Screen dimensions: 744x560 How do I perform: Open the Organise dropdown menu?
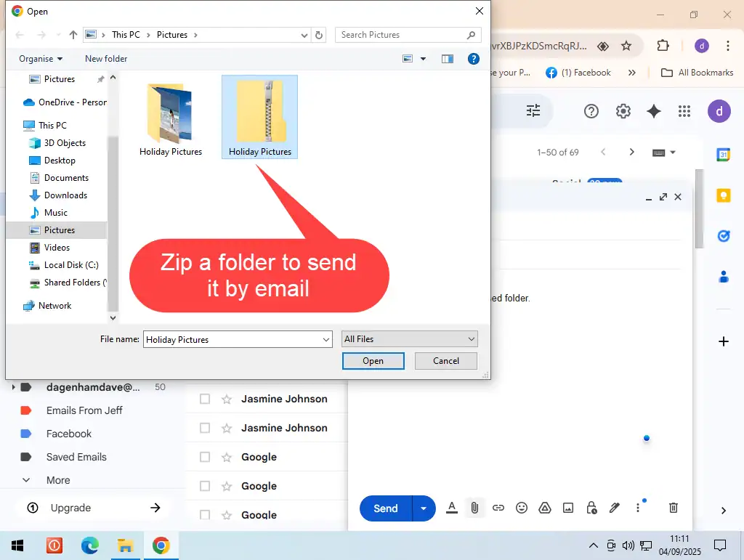click(x=41, y=59)
